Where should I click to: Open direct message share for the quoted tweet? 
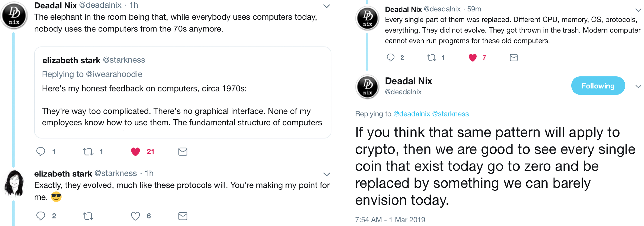183,151
